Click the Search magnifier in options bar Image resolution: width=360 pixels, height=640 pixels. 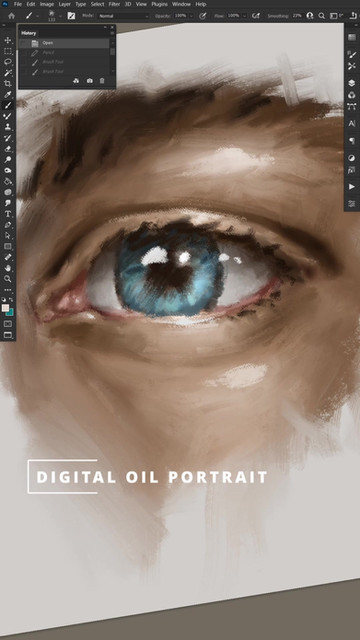[322, 16]
